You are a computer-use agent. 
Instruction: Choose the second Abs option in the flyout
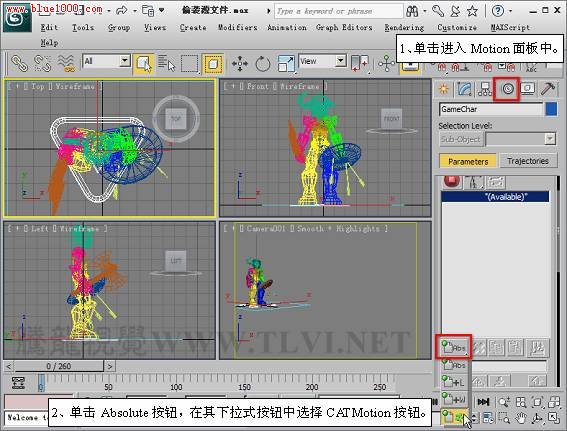454,365
